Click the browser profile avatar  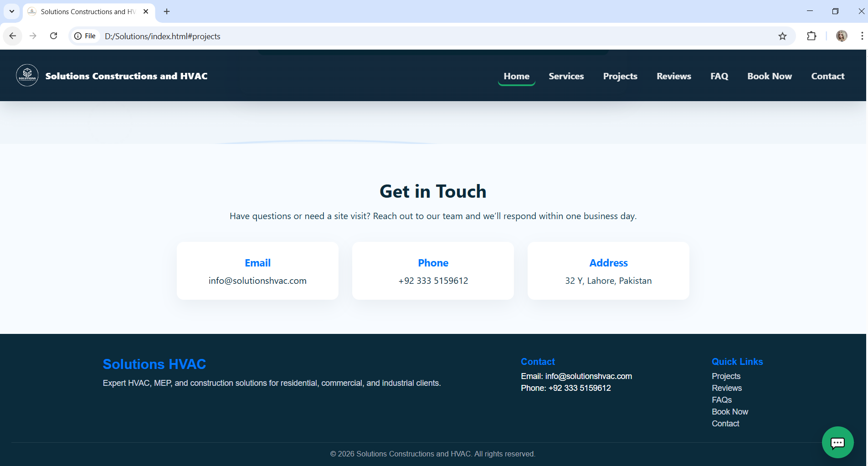842,36
